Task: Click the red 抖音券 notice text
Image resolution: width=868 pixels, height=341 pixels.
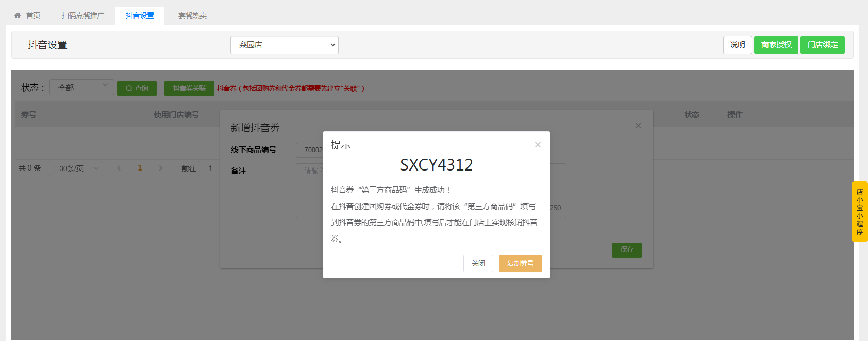Action: tap(291, 89)
